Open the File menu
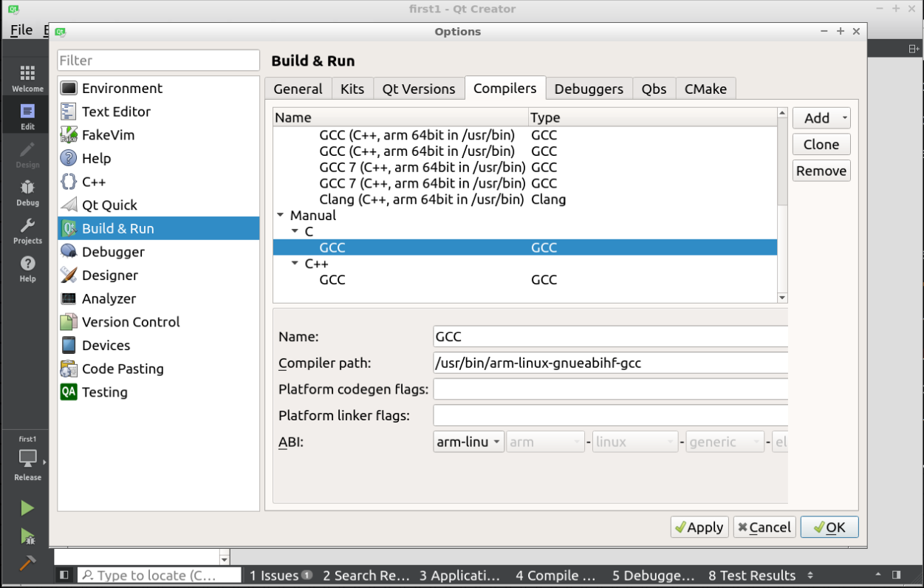 pyautogui.click(x=21, y=30)
